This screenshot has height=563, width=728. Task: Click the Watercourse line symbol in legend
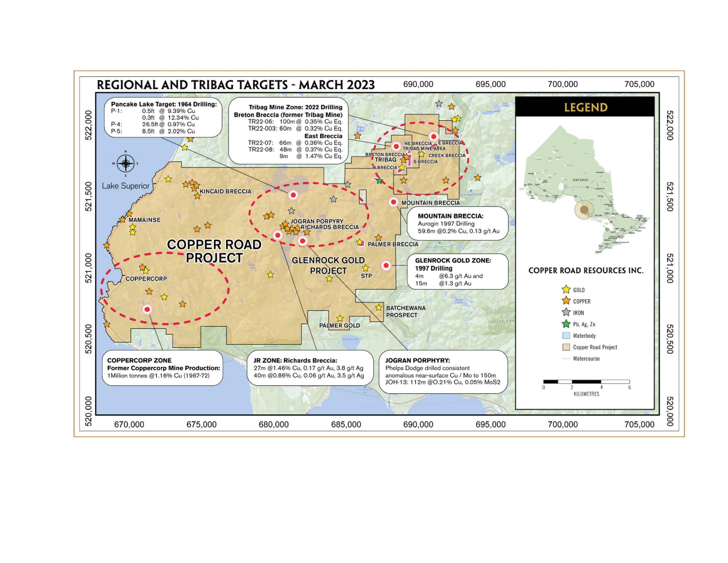[566, 359]
